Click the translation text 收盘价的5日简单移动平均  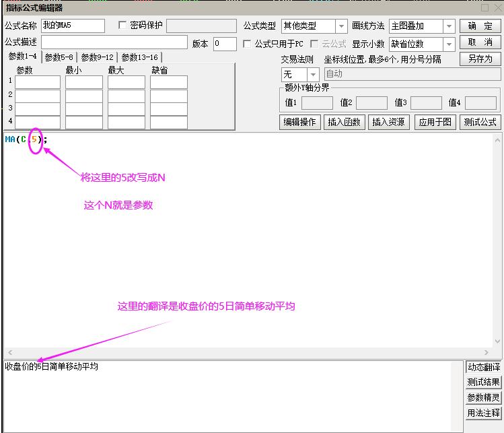pyautogui.click(x=51, y=366)
